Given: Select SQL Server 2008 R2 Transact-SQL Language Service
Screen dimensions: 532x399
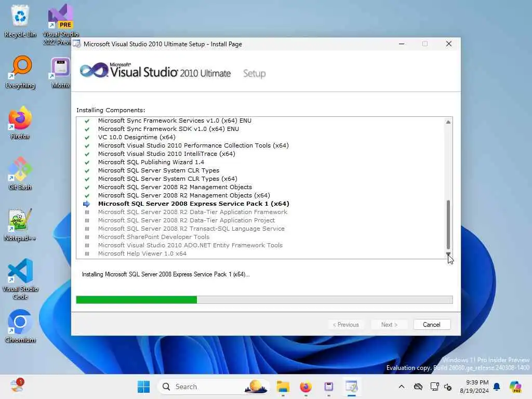Looking at the screenshot, I should point(191,229).
